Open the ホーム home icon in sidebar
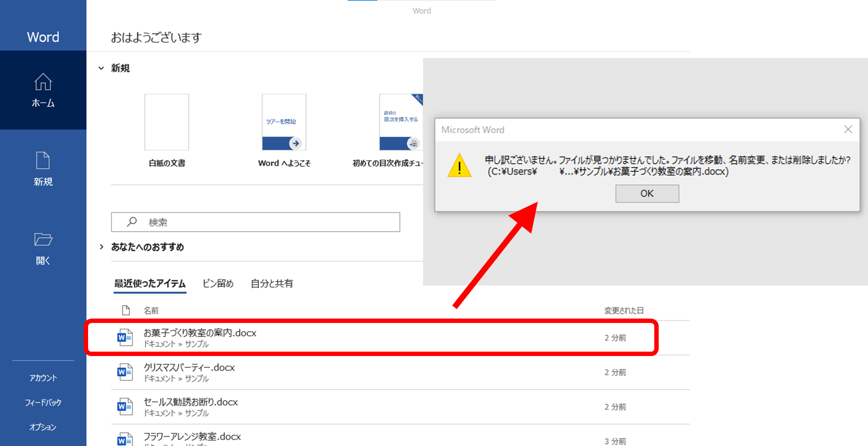 click(x=43, y=82)
